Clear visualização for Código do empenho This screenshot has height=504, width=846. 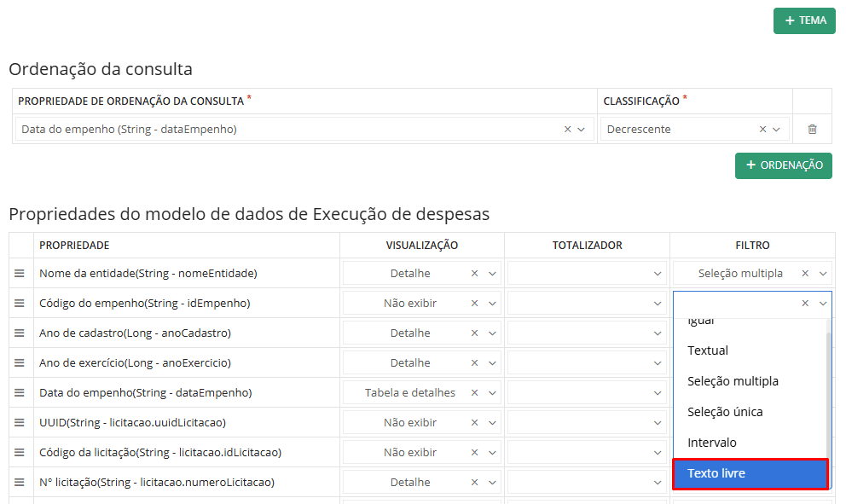tap(475, 304)
